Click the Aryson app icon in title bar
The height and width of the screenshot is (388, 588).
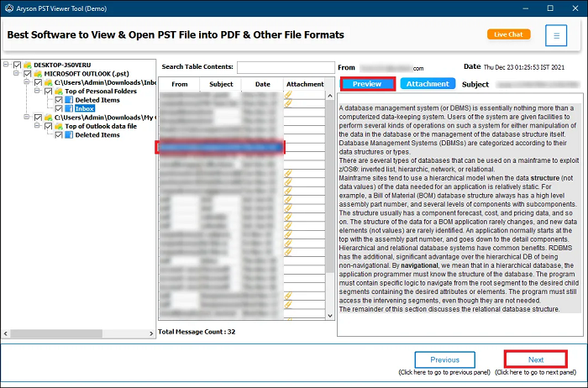point(9,8)
